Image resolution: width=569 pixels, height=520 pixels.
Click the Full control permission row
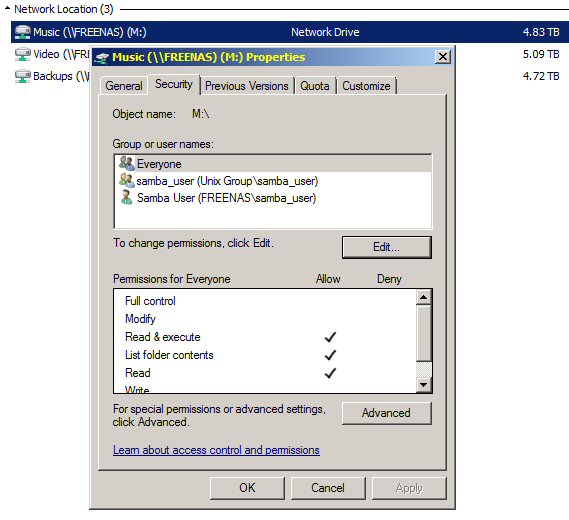[265, 301]
